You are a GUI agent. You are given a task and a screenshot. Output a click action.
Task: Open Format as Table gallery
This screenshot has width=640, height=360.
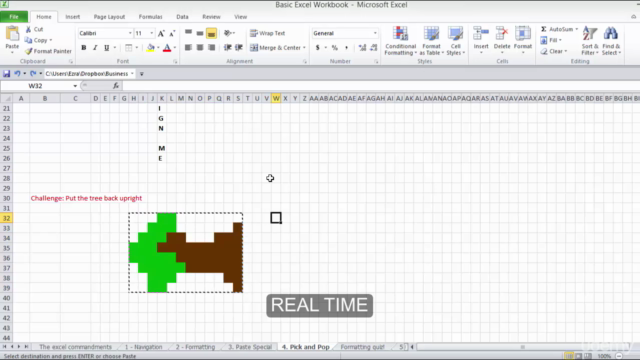click(431, 41)
